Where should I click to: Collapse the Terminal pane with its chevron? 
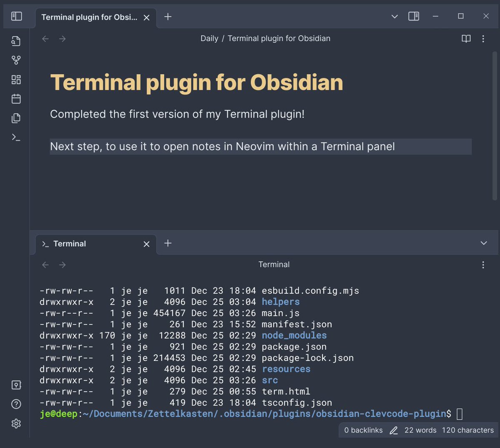point(483,243)
